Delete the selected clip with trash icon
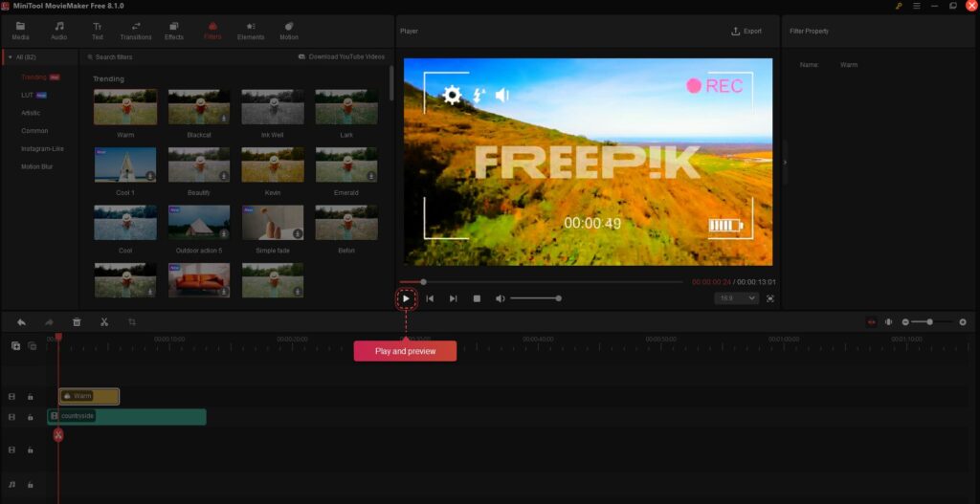This screenshot has width=980, height=504. [77, 322]
